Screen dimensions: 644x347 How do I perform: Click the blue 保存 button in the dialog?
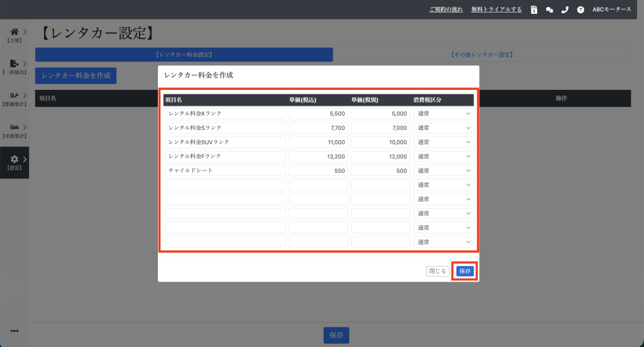pos(465,271)
